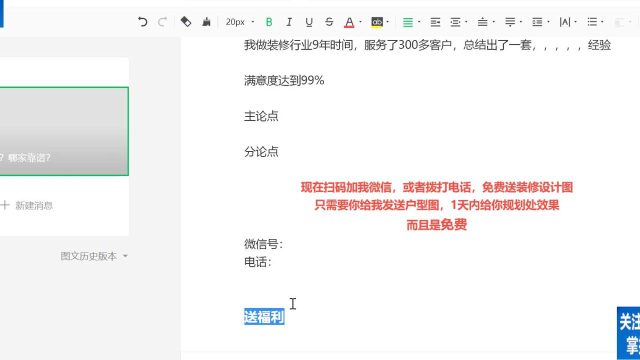The image size is (640, 360).
Task: Click the 主论点 line
Action: click(261, 116)
